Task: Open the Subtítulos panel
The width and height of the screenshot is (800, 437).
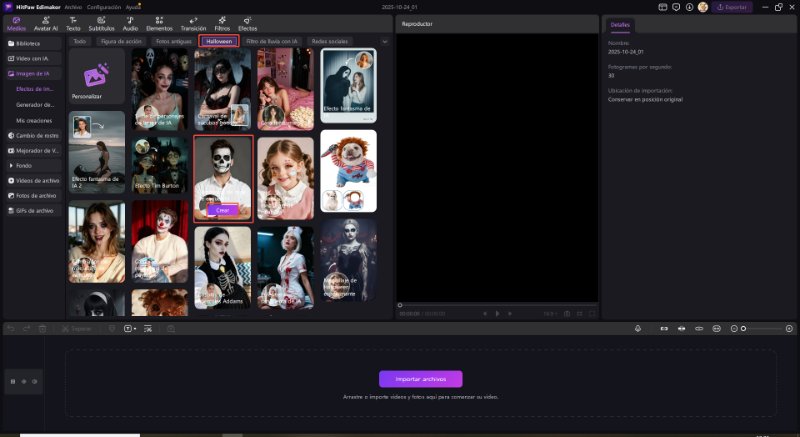Action: click(101, 24)
